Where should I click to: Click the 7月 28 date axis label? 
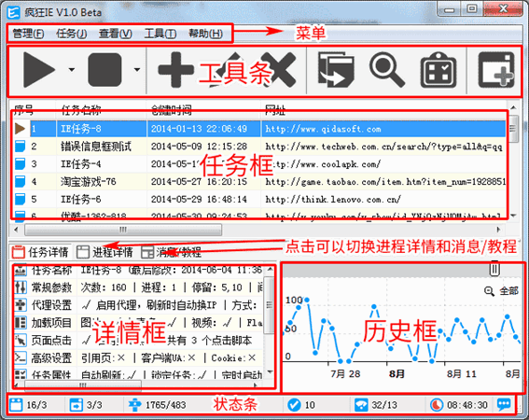point(345,373)
